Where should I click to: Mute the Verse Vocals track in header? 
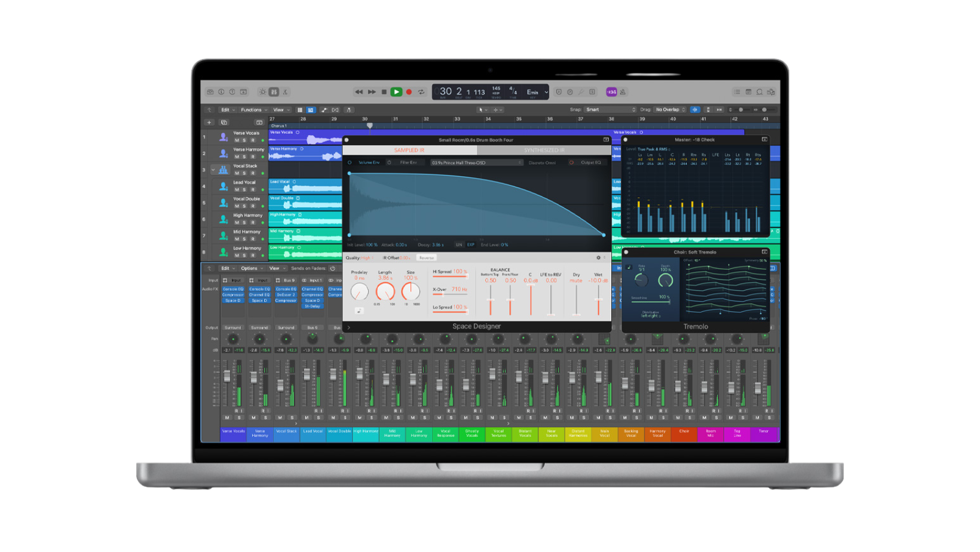coord(237,140)
